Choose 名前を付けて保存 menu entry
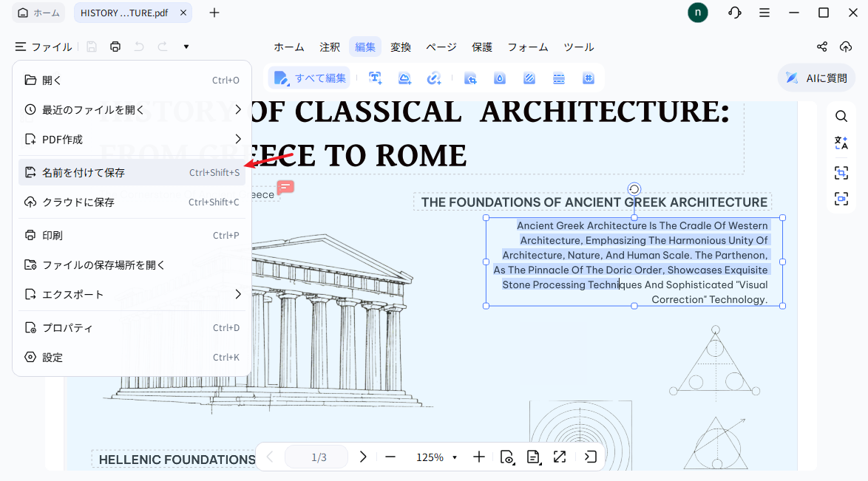Image resolution: width=868 pixels, height=481 pixels. click(x=132, y=173)
